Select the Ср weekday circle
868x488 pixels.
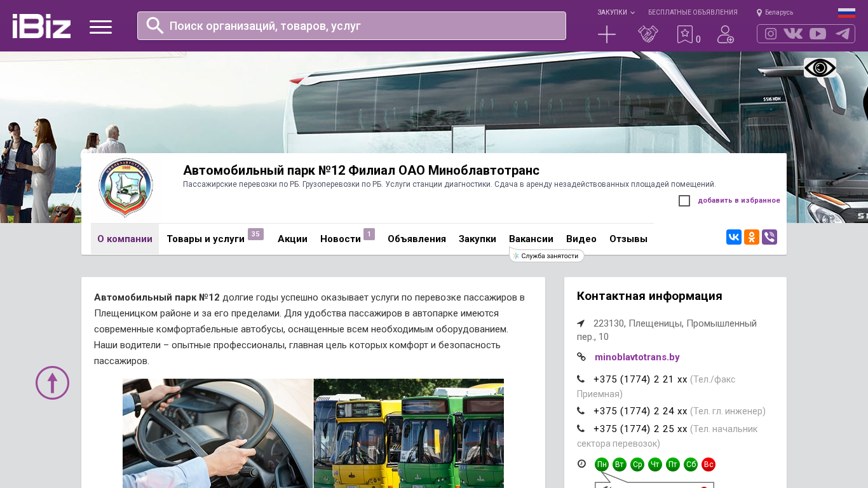click(637, 464)
